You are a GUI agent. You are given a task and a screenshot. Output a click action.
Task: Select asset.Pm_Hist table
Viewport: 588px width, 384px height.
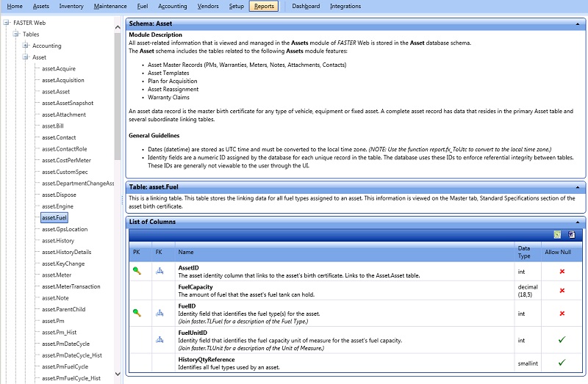[60, 333]
